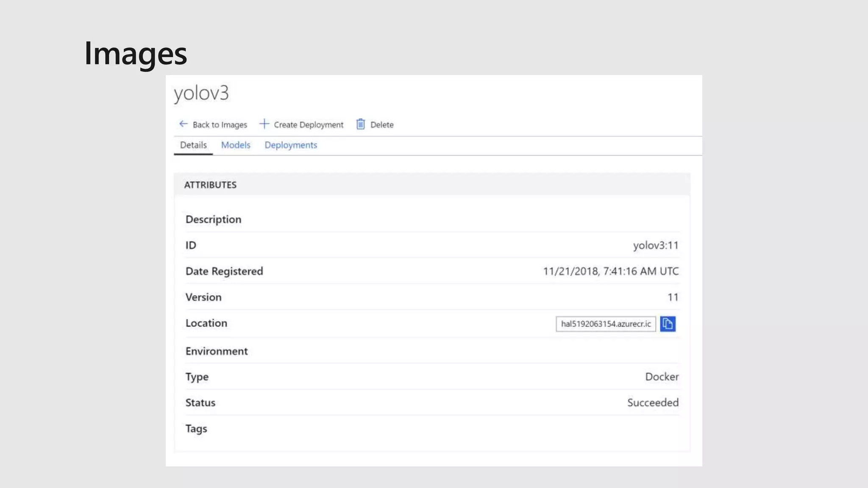
Task: Copy the Location URL with copy icon
Action: tap(668, 324)
